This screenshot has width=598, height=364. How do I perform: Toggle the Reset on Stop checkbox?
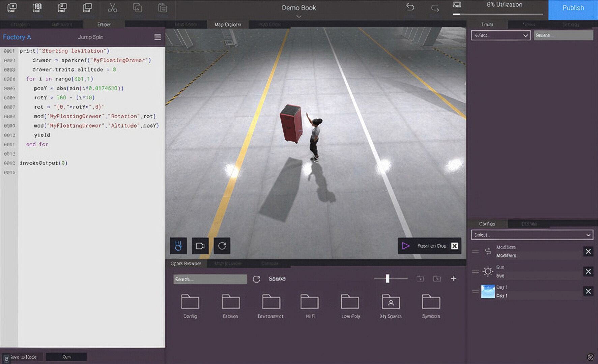pos(455,246)
